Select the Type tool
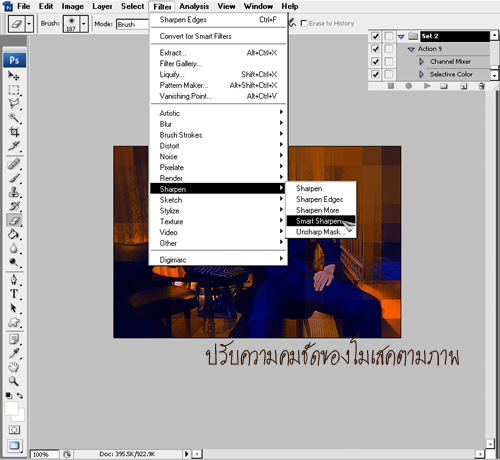This screenshot has width=500, height=460. click(14, 294)
